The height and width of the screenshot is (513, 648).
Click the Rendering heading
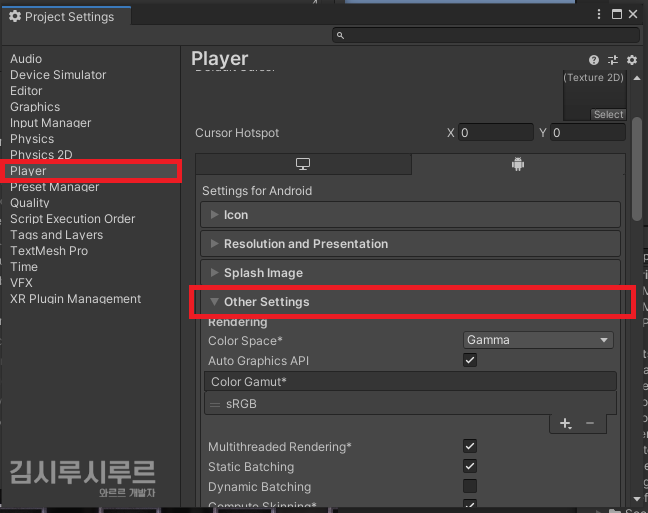238,322
